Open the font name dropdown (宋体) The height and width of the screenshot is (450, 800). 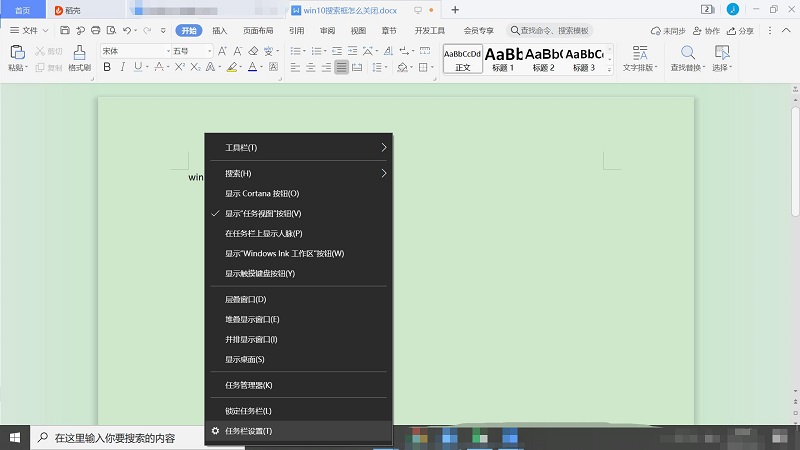click(130, 50)
